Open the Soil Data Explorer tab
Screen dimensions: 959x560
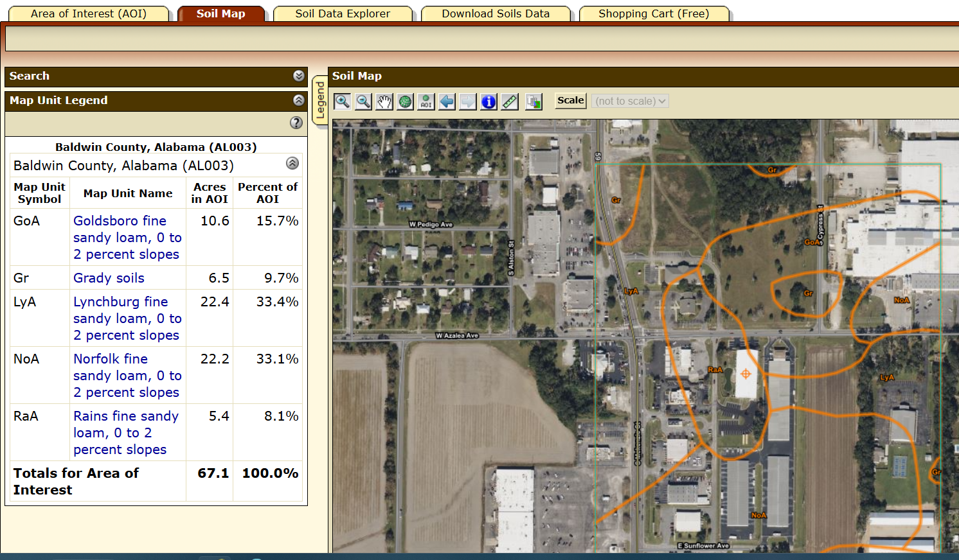pos(343,13)
